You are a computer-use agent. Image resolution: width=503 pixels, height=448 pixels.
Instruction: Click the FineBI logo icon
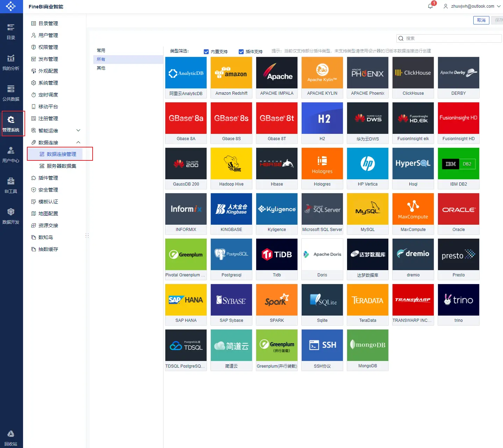tap(11, 6)
